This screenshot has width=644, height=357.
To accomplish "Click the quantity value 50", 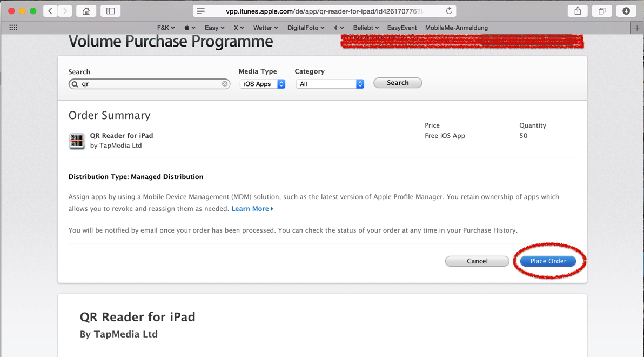I will [523, 136].
